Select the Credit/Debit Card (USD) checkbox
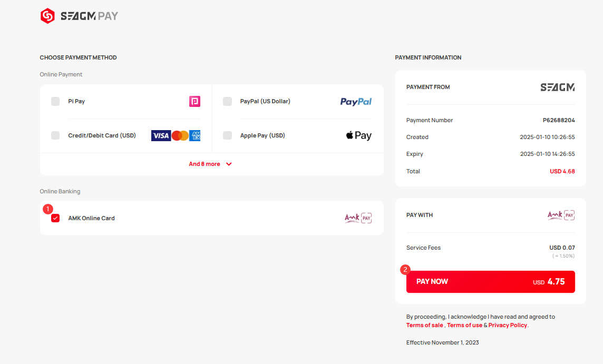 point(55,135)
